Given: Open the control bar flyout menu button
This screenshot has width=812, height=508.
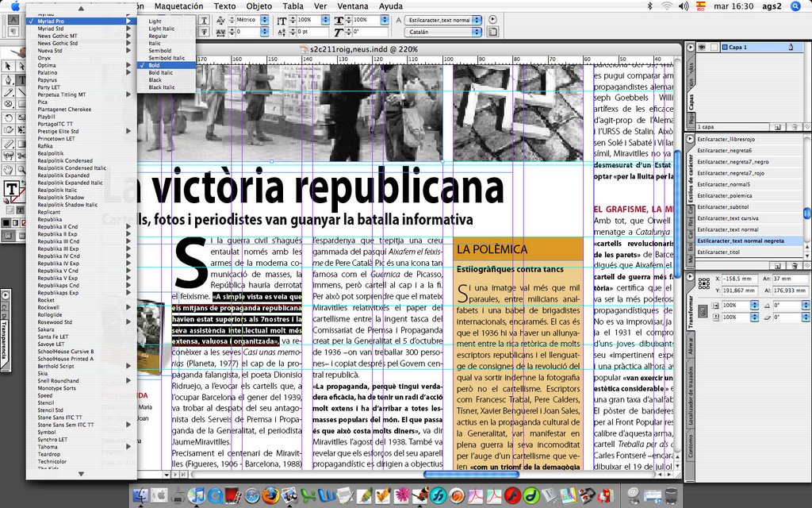Looking at the screenshot, I should pos(492,20).
